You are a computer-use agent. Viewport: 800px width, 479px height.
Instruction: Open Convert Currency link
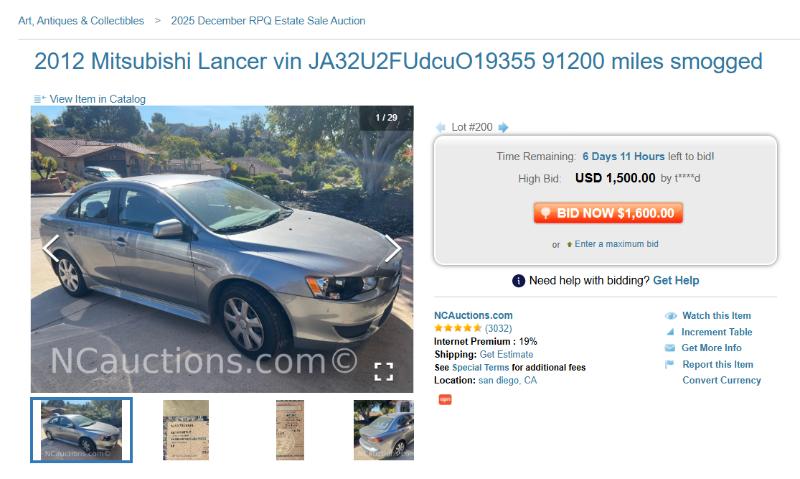click(721, 380)
